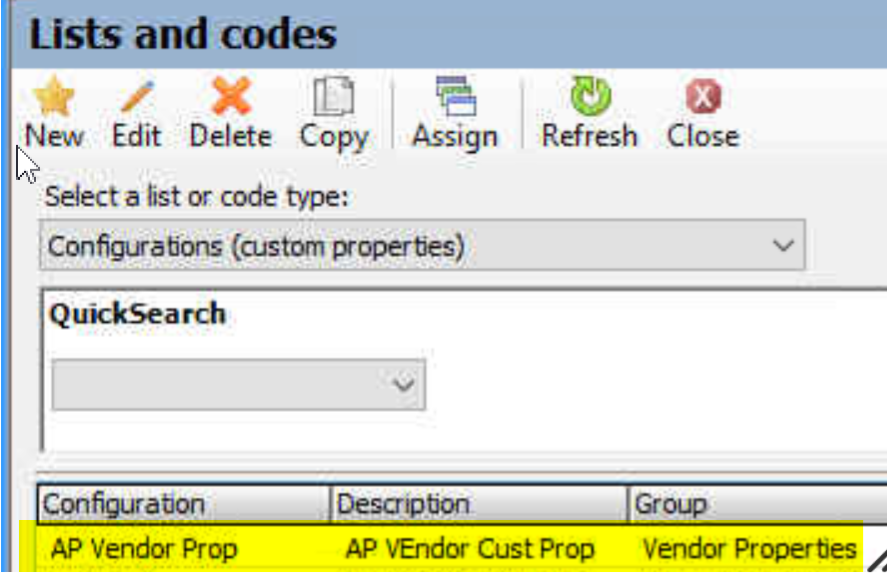Open the QuickSearch dropdown arrow

click(403, 385)
